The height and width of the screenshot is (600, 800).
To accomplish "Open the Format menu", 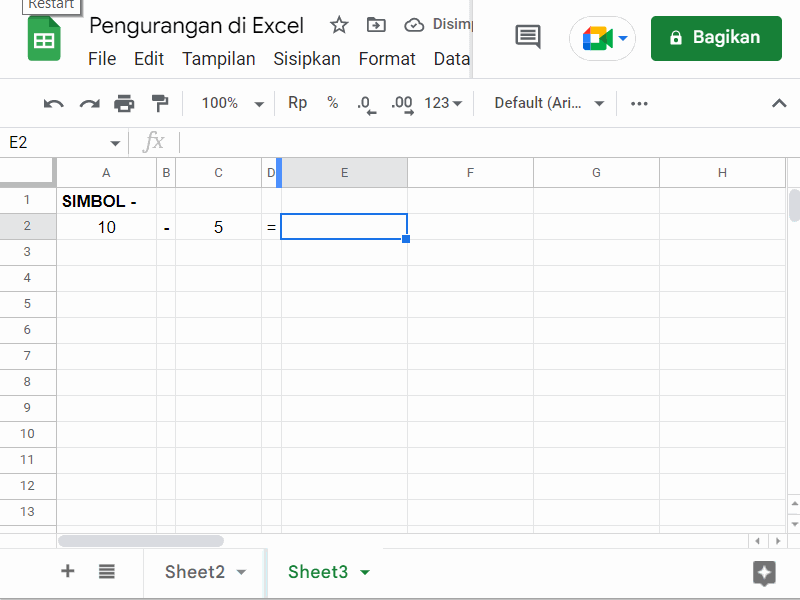I will coord(387,59).
